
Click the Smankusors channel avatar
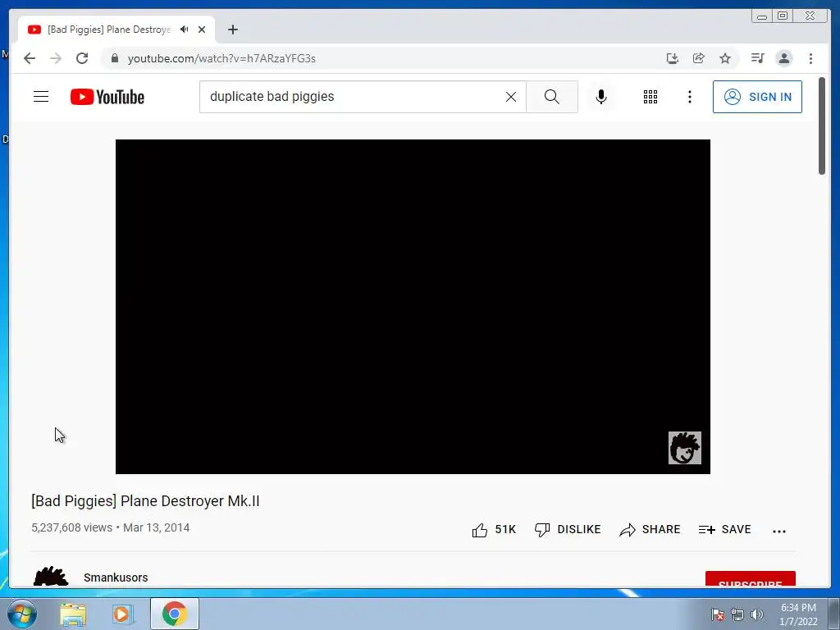click(51, 577)
